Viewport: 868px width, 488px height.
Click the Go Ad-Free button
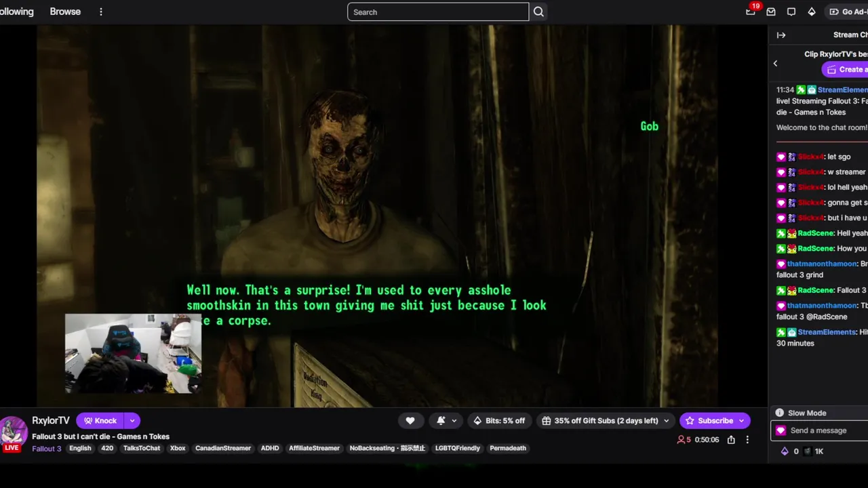click(x=848, y=12)
